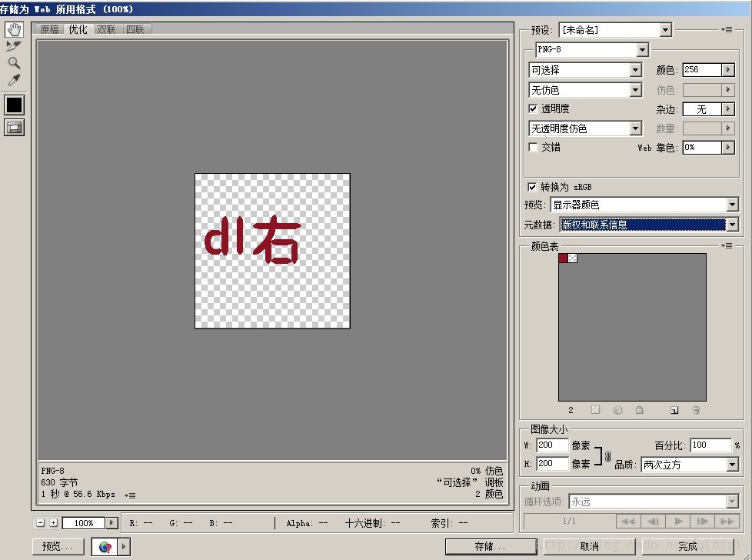Image resolution: width=752 pixels, height=560 pixels.
Task: Click the 颜色 256 value field
Action: pyautogui.click(x=702, y=69)
